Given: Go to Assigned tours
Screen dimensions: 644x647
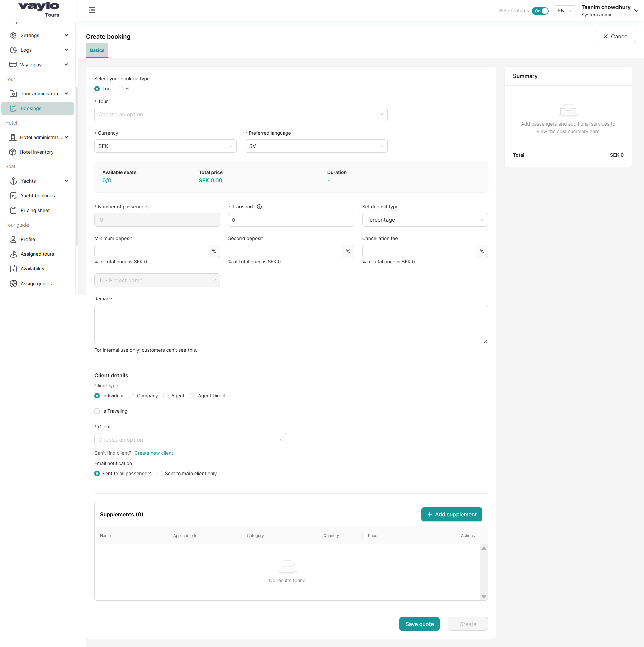Looking at the screenshot, I should (37, 254).
